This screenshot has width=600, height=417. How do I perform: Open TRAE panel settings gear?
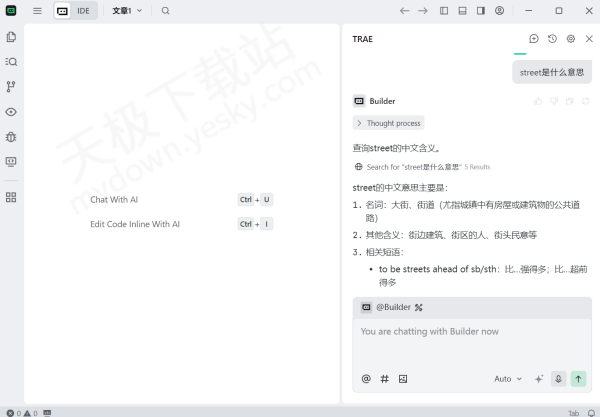pos(571,39)
